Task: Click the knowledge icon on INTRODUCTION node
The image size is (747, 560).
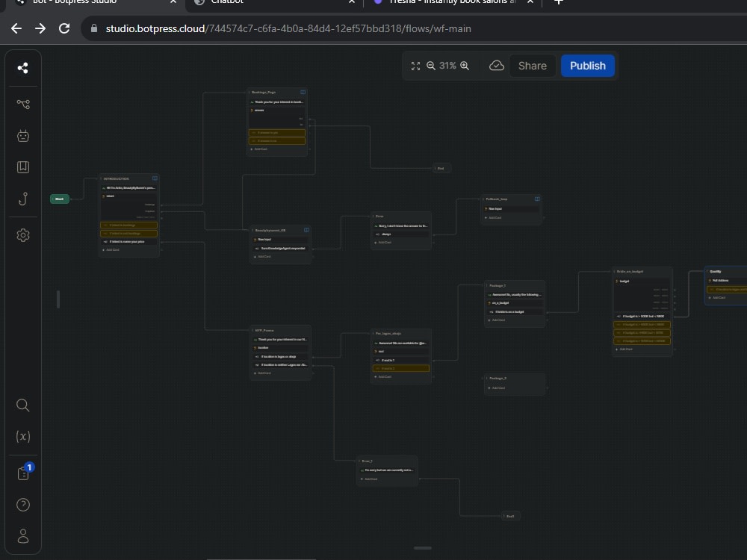Action: point(155,178)
